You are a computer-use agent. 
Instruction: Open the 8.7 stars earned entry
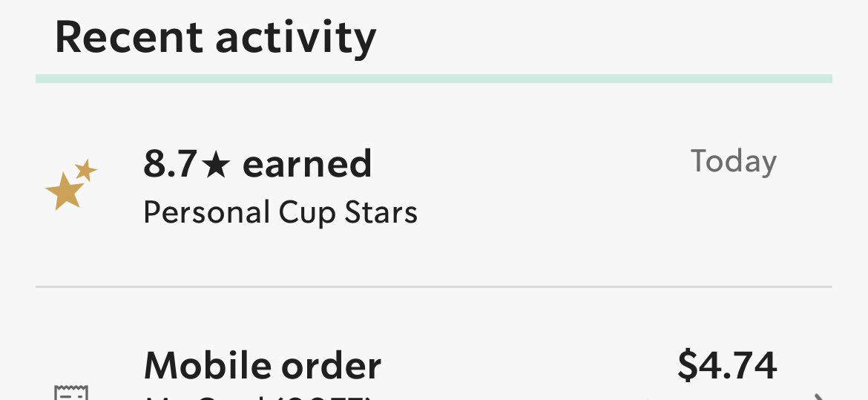434,185
